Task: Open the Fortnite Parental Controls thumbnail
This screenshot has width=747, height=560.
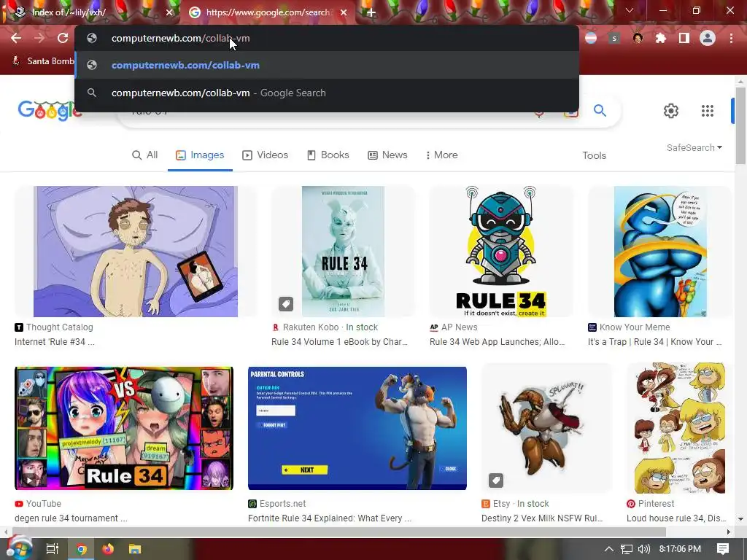Action: 357,428
